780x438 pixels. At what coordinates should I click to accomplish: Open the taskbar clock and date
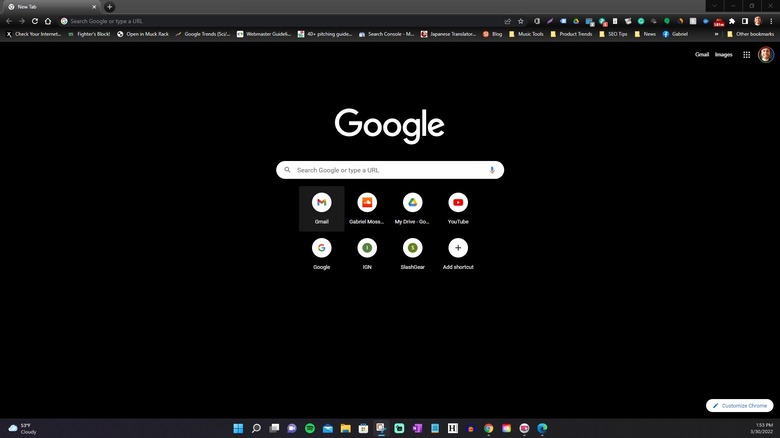[761, 428]
